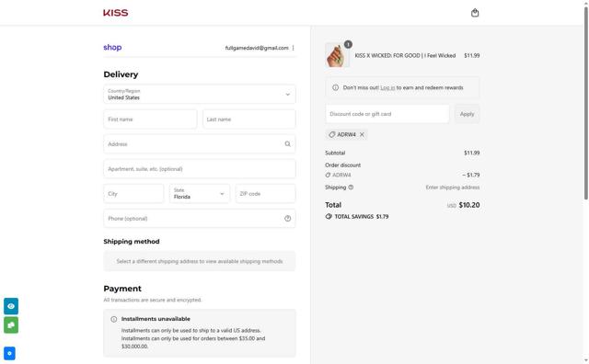Click the total savings tag icon
Image resolution: width=589 pixels, height=364 pixels.
pyautogui.click(x=329, y=217)
